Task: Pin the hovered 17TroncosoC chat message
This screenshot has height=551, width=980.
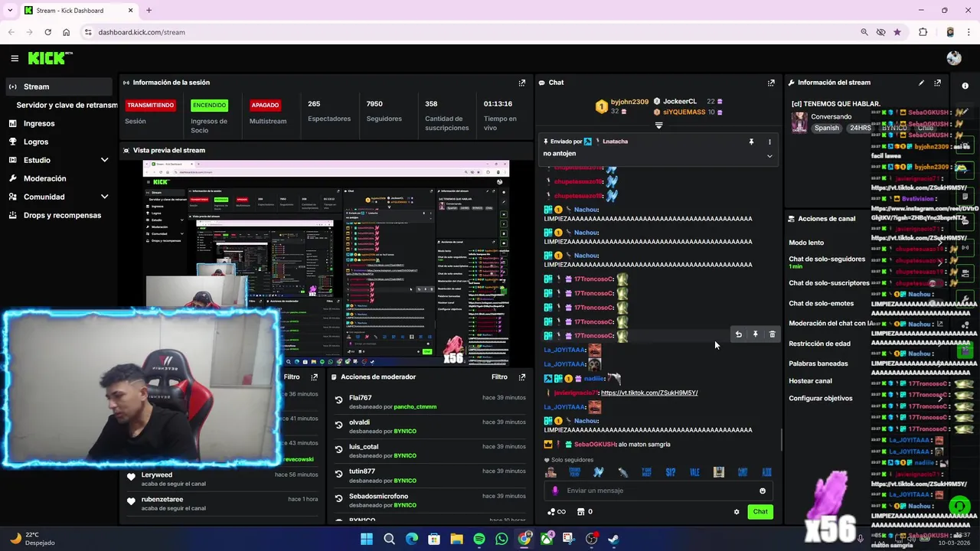Action: (755, 334)
